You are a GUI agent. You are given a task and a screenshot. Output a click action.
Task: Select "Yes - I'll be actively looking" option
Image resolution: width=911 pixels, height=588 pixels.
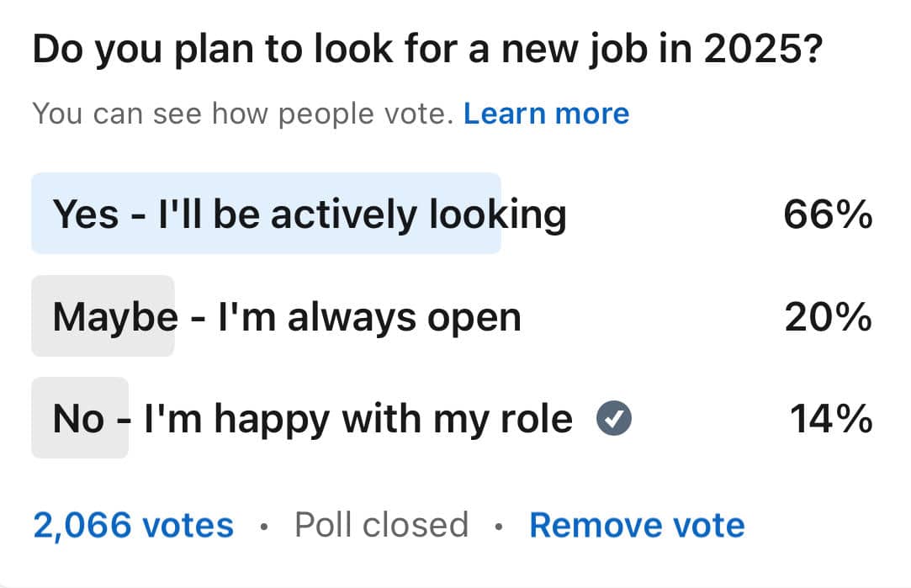pyautogui.click(x=309, y=215)
